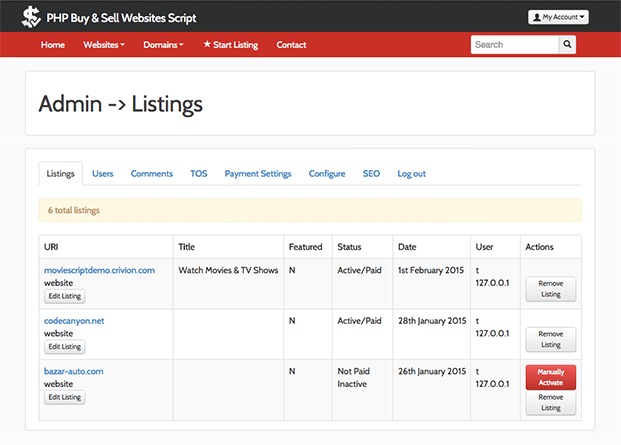Click the dollar sign site logo
This screenshot has height=445, width=621.
(x=32, y=17)
